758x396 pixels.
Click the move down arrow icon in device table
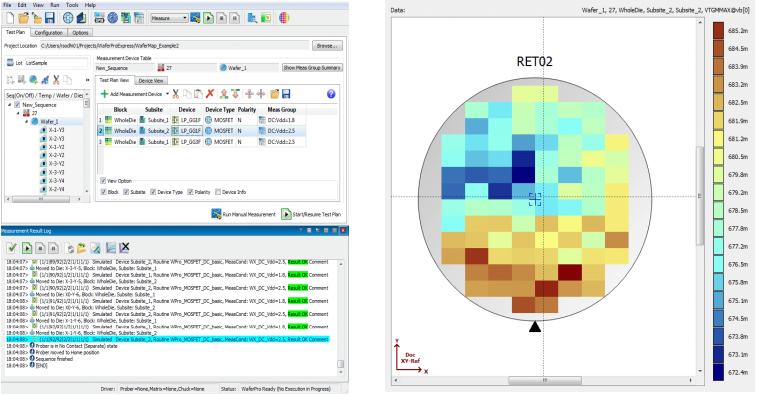235,94
